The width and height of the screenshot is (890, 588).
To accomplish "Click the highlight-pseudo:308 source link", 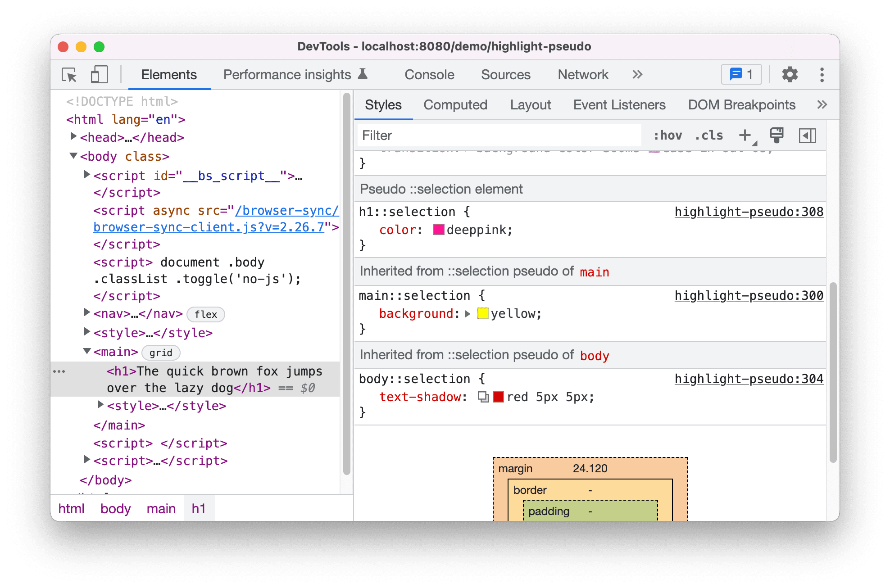I will pos(748,212).
